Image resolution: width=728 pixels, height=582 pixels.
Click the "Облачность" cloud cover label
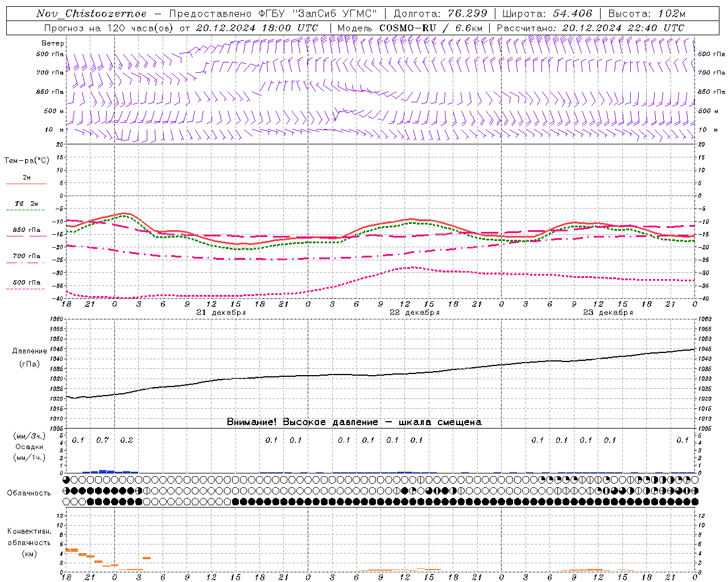coord(29,493)
